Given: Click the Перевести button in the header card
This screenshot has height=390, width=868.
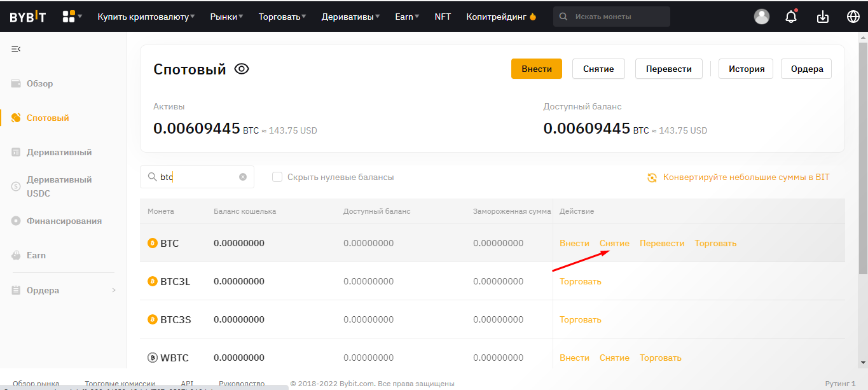Looking at the screenshot, I should pos(668,69).
